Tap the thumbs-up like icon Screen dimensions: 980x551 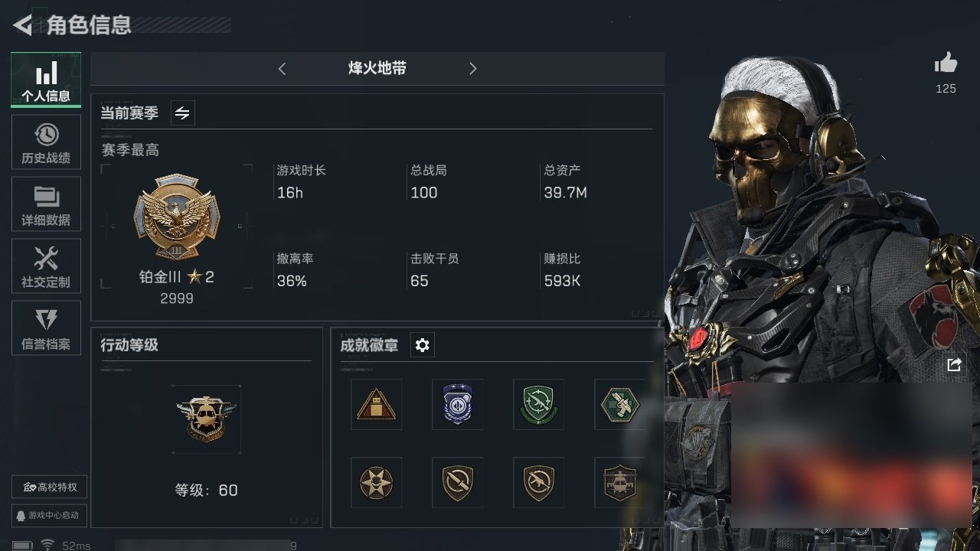946,64
